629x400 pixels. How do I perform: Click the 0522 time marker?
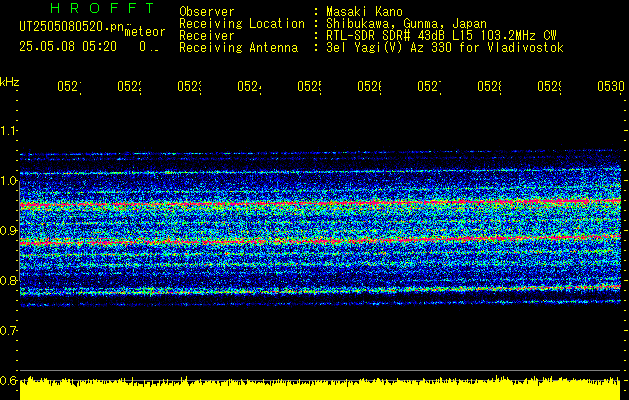tap(130, 87)
